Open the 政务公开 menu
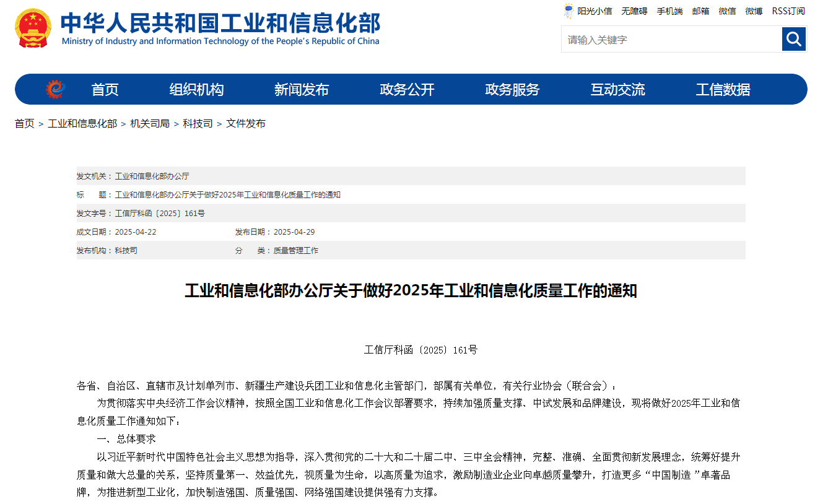Screen dimensions: 828x504 click(x=407, y=89)
